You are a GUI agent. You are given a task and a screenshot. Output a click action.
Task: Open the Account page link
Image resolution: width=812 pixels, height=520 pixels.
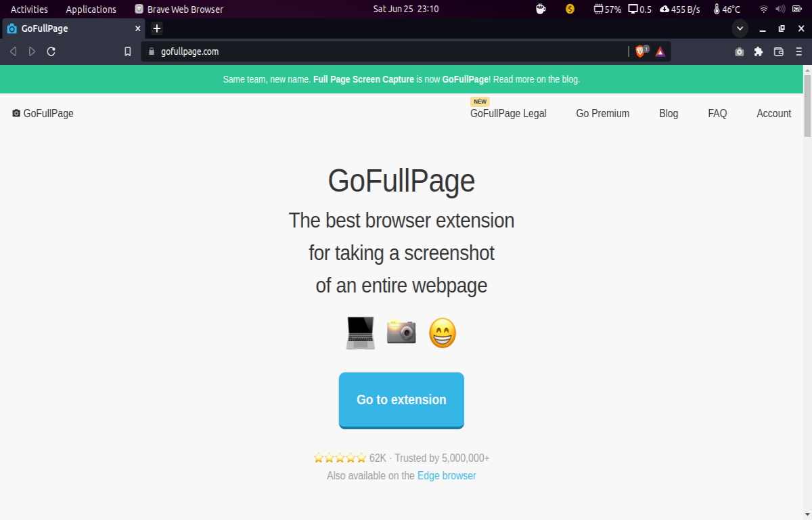pos(773,113)
